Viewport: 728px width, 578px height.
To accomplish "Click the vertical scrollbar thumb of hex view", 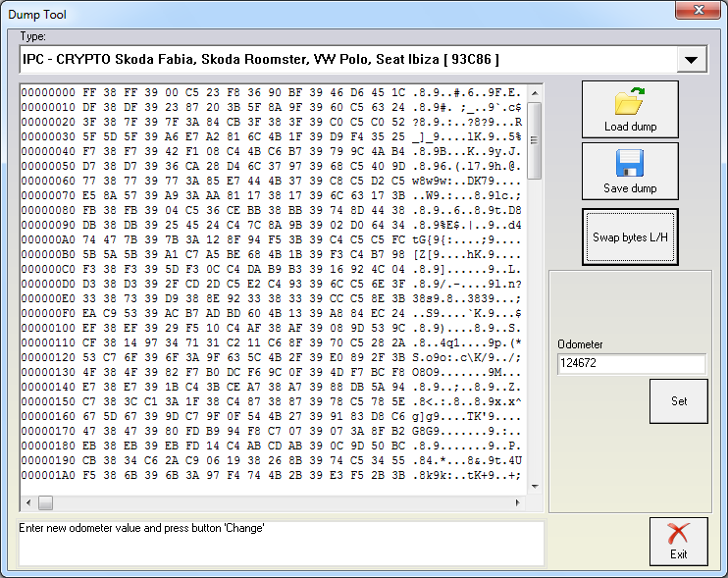I will click(x=535, y=140).
